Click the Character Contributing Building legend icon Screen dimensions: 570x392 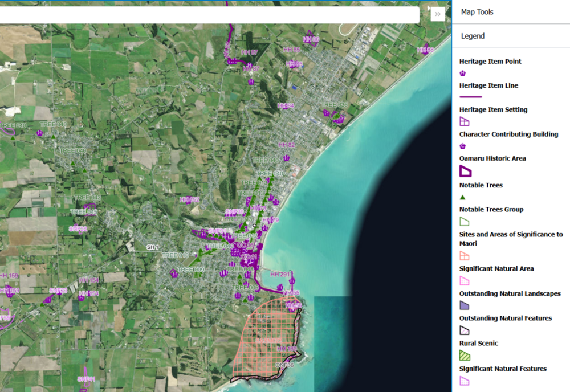click(463, 146)
